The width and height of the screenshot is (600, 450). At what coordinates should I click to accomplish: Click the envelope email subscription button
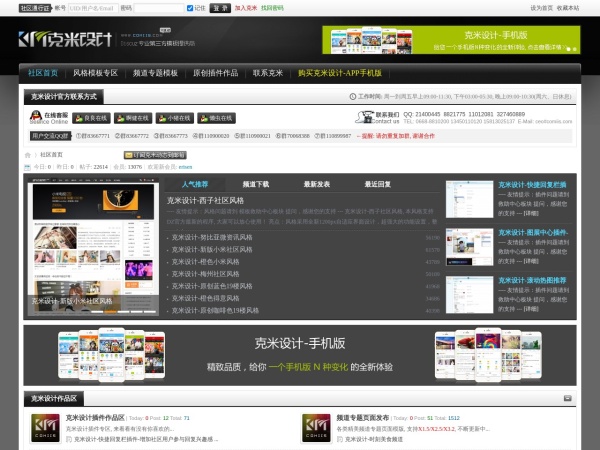[155, 155]
